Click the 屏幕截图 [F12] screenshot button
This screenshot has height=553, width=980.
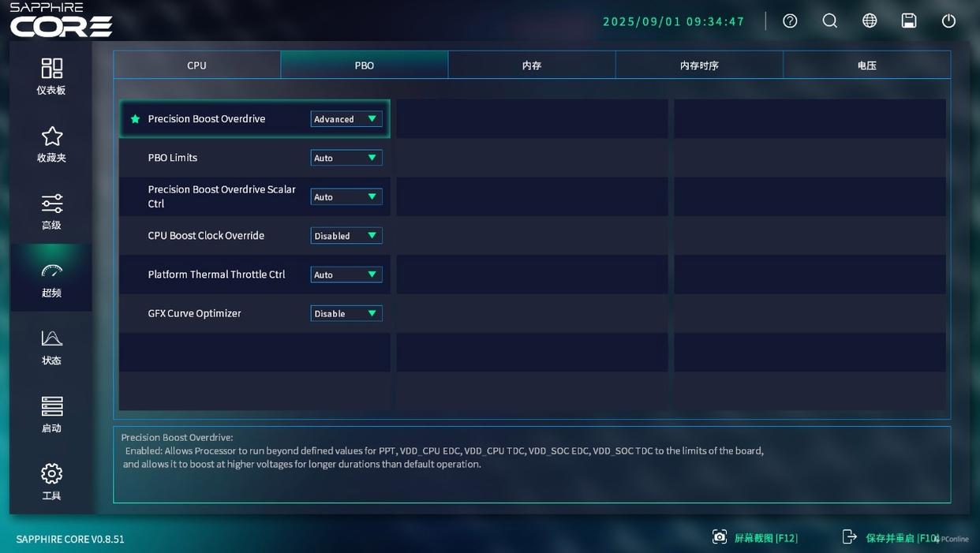pos(755,537)
